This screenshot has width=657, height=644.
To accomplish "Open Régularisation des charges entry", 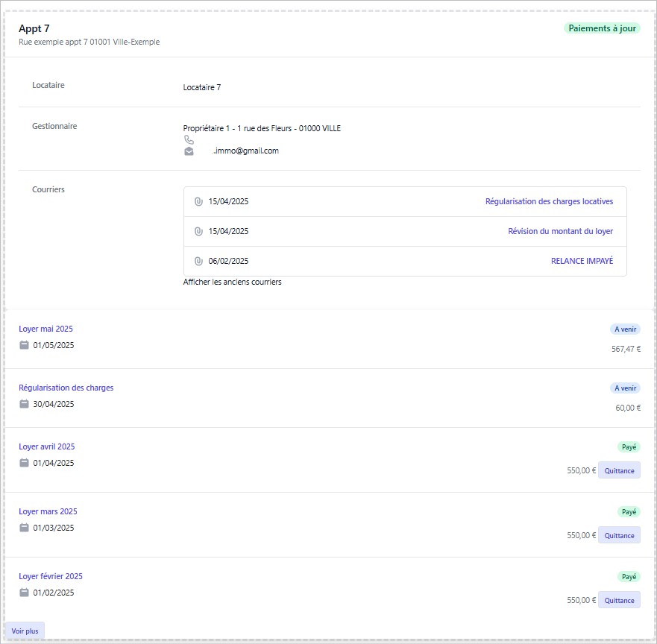I will [x=66, y=388].
